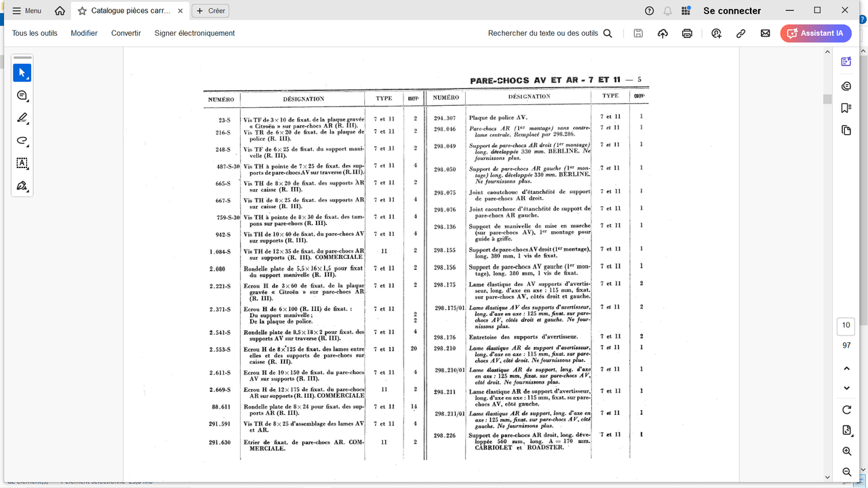Open the Adobe apps grid
Viewport: 868px width, 488px height.
pyautogui.click(x=686, y=11)
